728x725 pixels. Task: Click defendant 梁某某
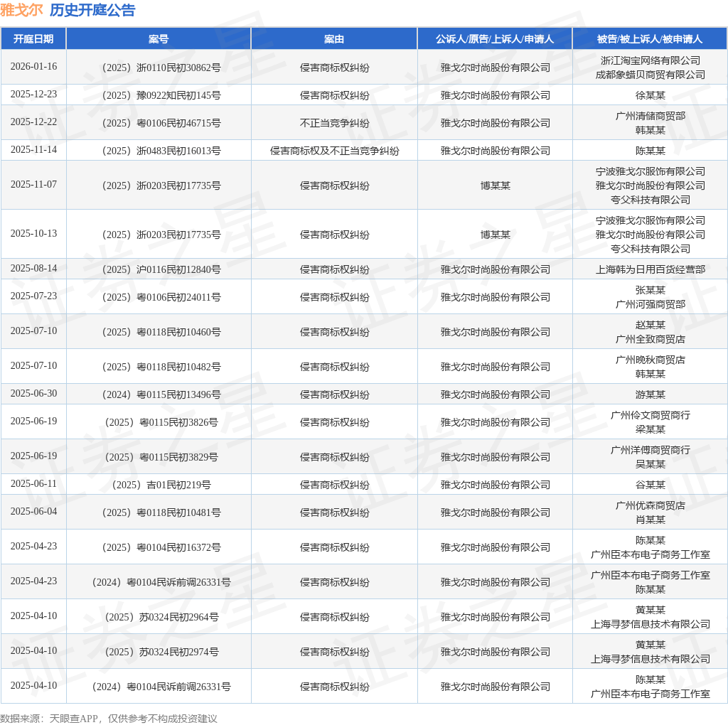[650, 430]
